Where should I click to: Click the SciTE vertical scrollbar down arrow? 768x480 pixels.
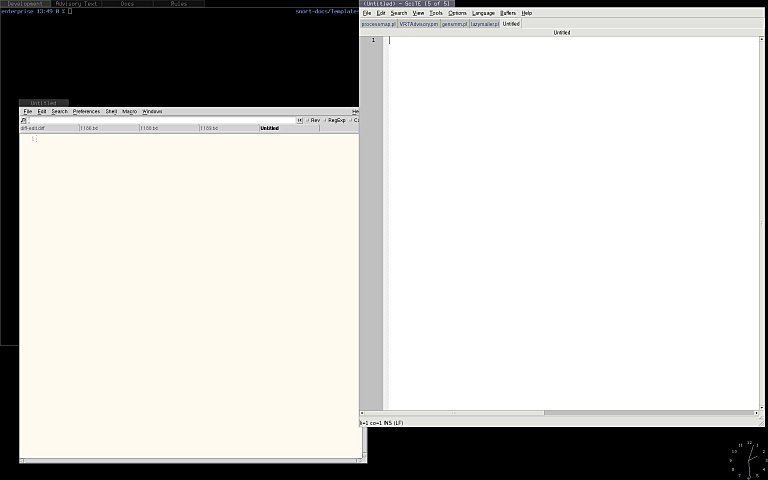[x=762, y=407]
